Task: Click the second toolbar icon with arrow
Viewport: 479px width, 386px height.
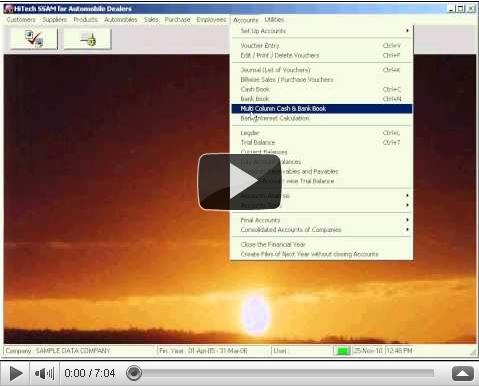Action: [87, 39]
